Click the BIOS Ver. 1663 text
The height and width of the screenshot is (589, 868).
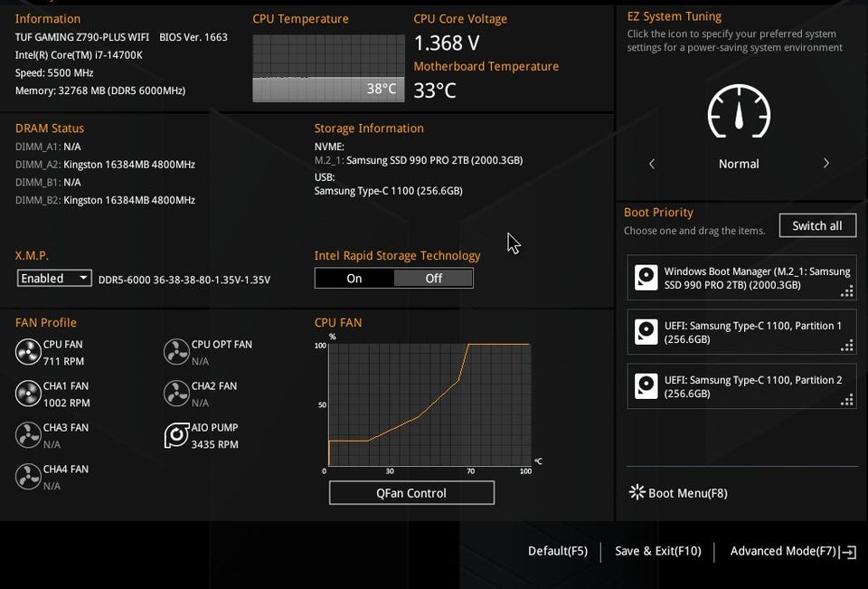pyautogui.click(x=193, y=37)
